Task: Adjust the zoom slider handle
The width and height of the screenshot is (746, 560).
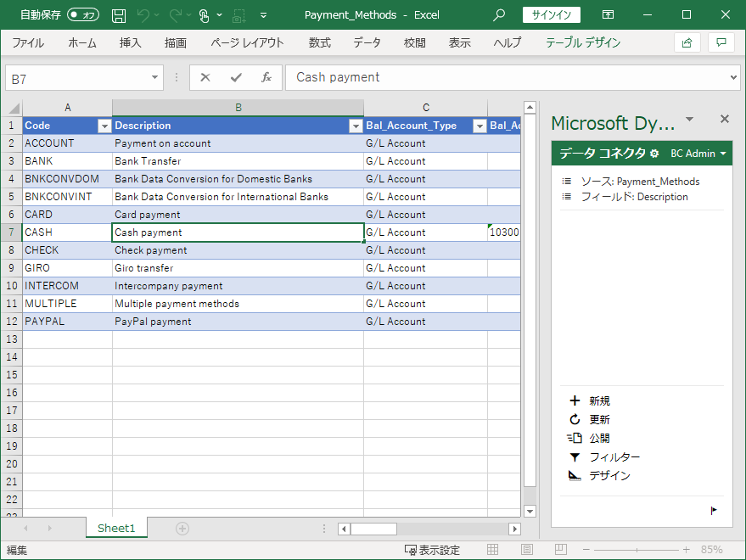Action: [x=637, y=550]
